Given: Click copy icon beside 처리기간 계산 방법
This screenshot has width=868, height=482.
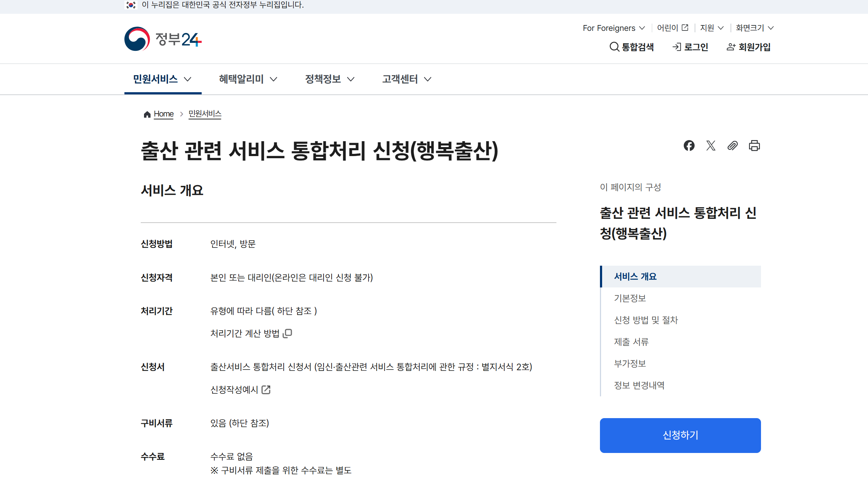Looking at the screenshot, I should pyautogui.click(x=288, y=333).
